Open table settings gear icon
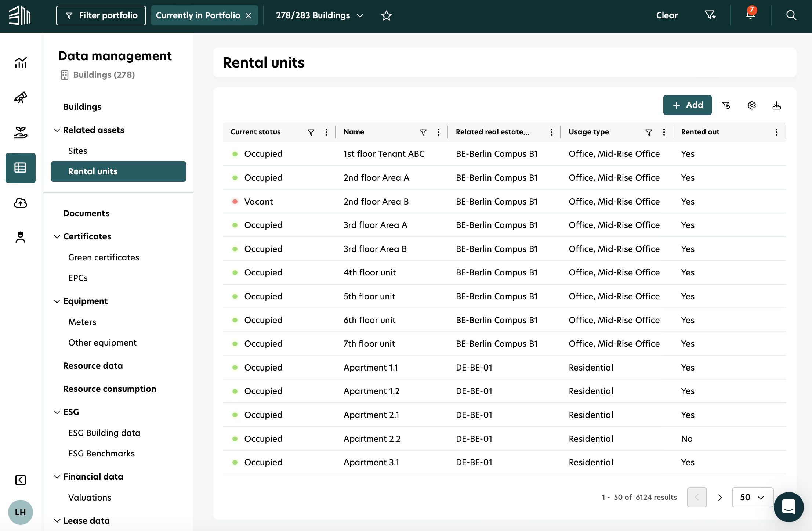Screen dimensions: 812x531 751,105
